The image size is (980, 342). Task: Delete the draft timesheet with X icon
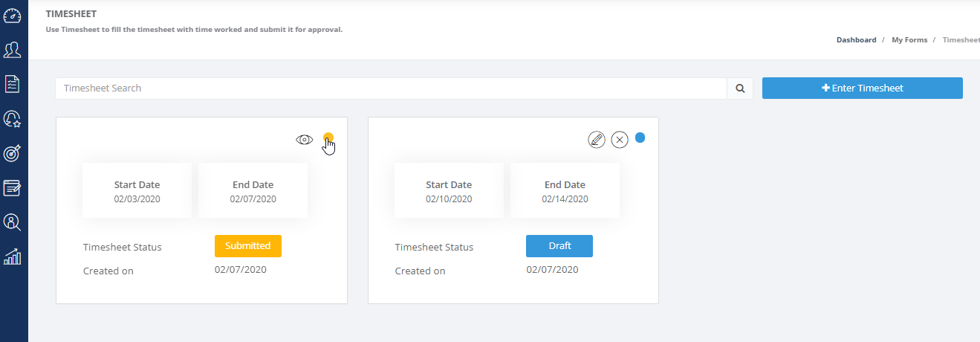point(620,139)
